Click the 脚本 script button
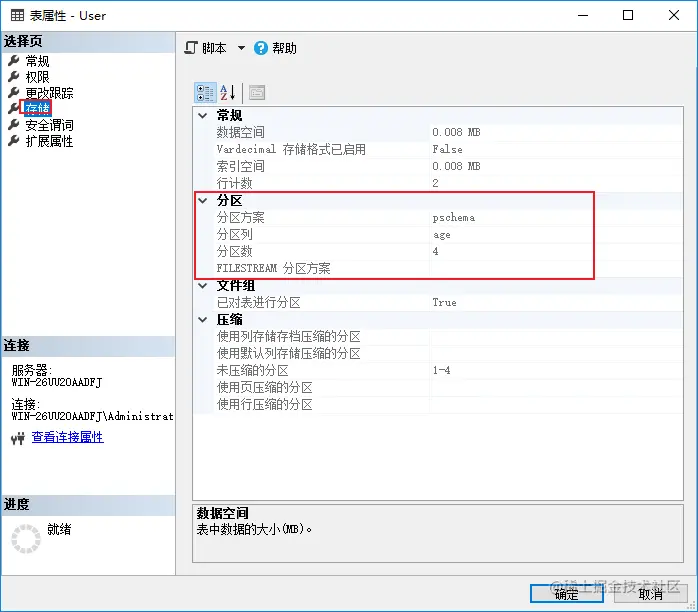Image resolution: width=698 pixels, height=612 pixels. pyautogui.click(x=205, y=48)
